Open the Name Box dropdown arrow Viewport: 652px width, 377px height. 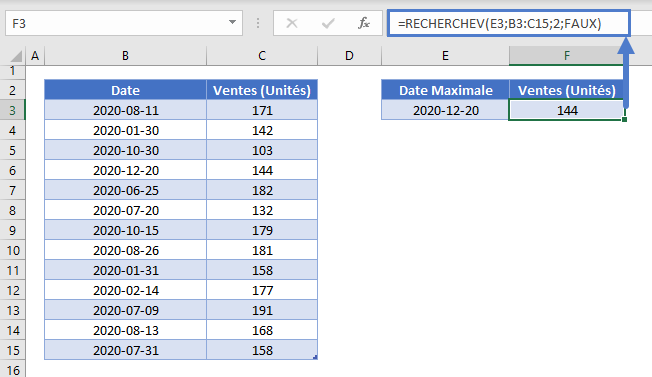click(232, 23)
